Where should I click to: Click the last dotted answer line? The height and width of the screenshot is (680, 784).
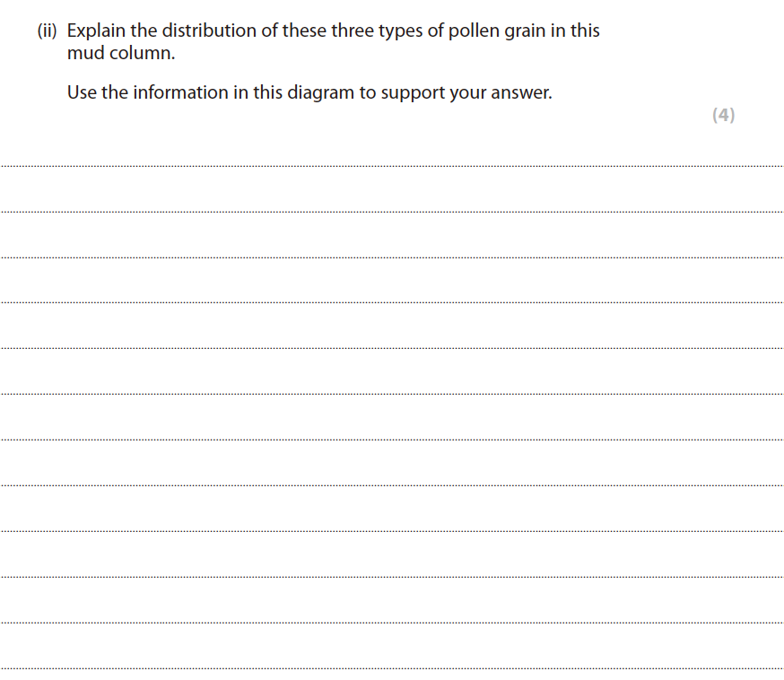tap(392, 667)
